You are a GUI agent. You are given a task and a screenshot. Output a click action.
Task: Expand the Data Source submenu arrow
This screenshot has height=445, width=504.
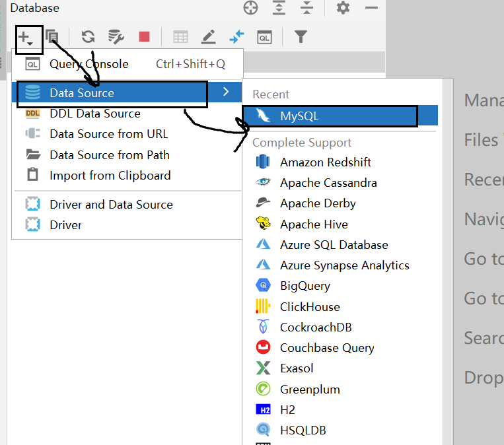(226, 92)
